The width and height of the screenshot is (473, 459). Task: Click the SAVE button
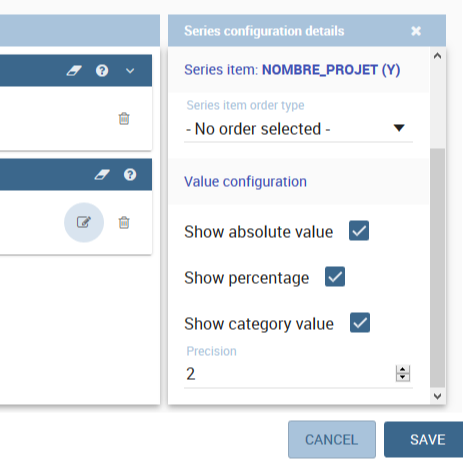click(424, 440)
